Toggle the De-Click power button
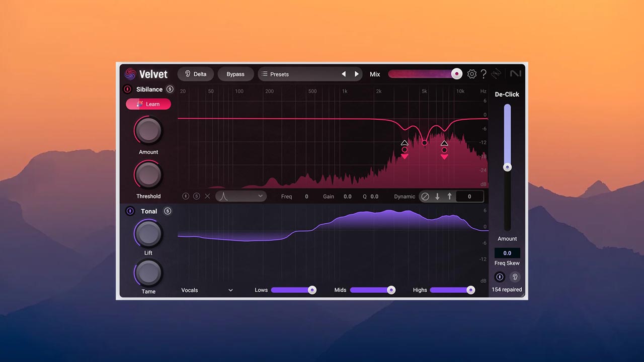The width and height of the screenshot is (644, 362). pos(500,277)
